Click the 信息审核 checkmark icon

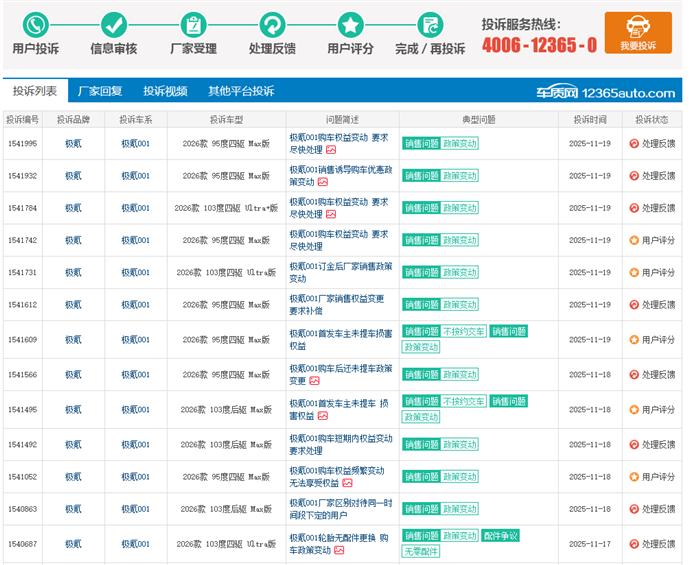click(114, 25)
